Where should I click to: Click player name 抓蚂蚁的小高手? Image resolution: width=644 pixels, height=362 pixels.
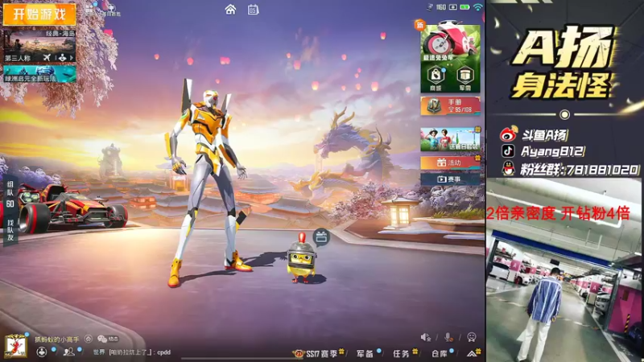click(x=56, y=339)
